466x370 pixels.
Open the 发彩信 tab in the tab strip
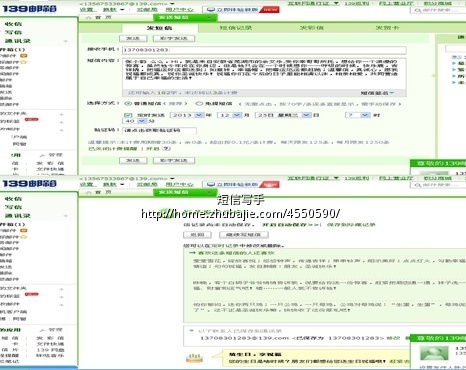point(312,28)
